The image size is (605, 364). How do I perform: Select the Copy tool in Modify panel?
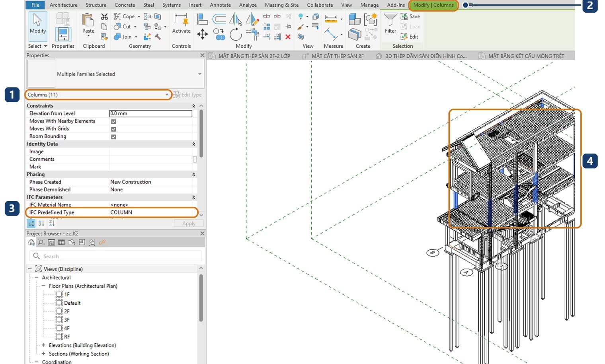(219, 34)
